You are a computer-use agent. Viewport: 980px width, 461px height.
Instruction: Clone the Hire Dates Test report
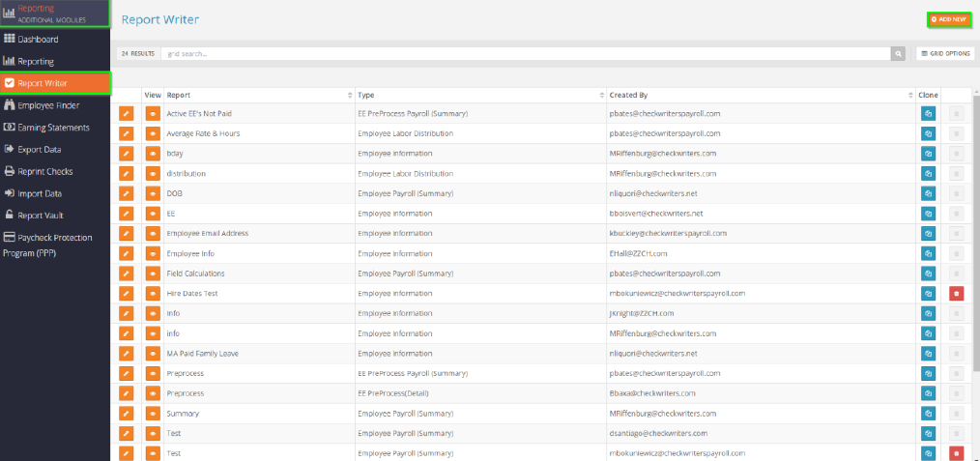click(928, 294)
